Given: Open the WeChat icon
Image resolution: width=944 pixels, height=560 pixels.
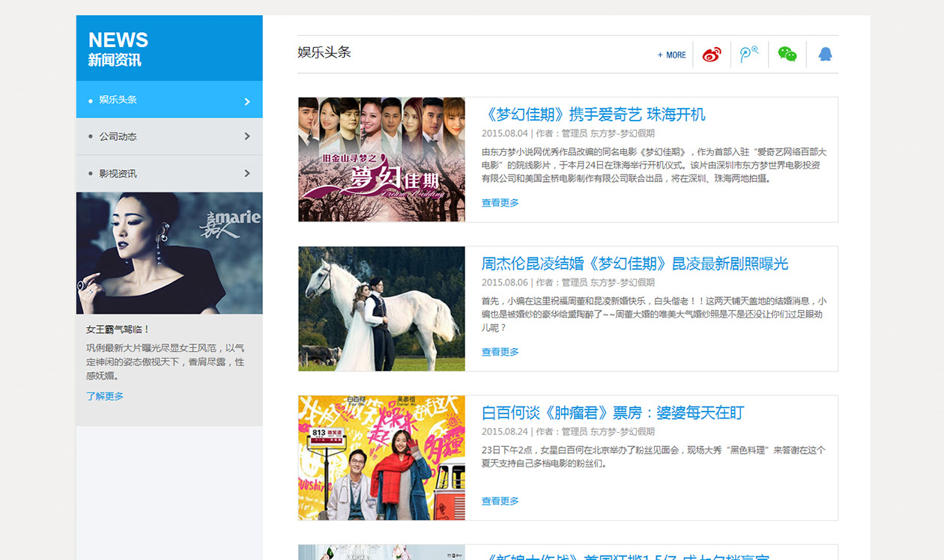Looking at the screenshot, I should tap(787, 55).
